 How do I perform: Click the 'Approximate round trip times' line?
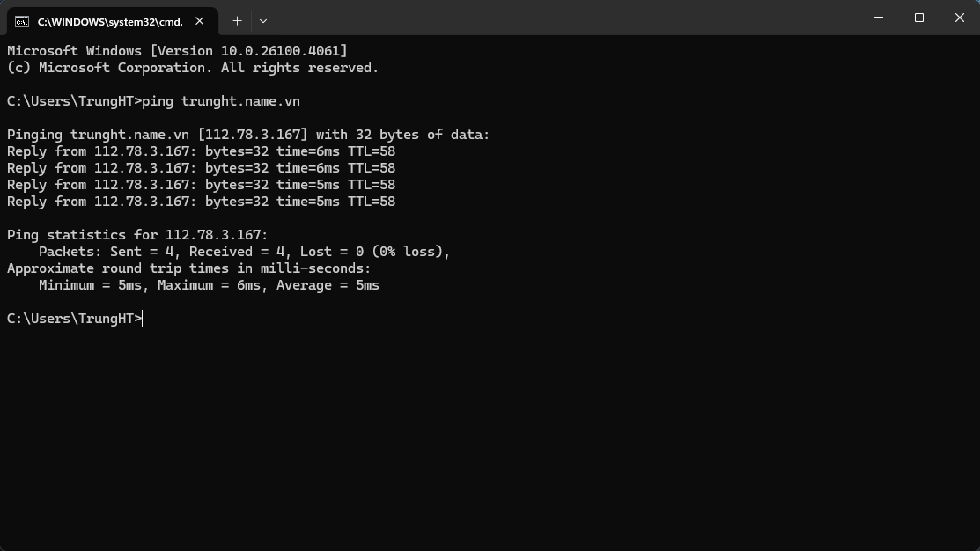pyautogui.click(x=188, y=268)
